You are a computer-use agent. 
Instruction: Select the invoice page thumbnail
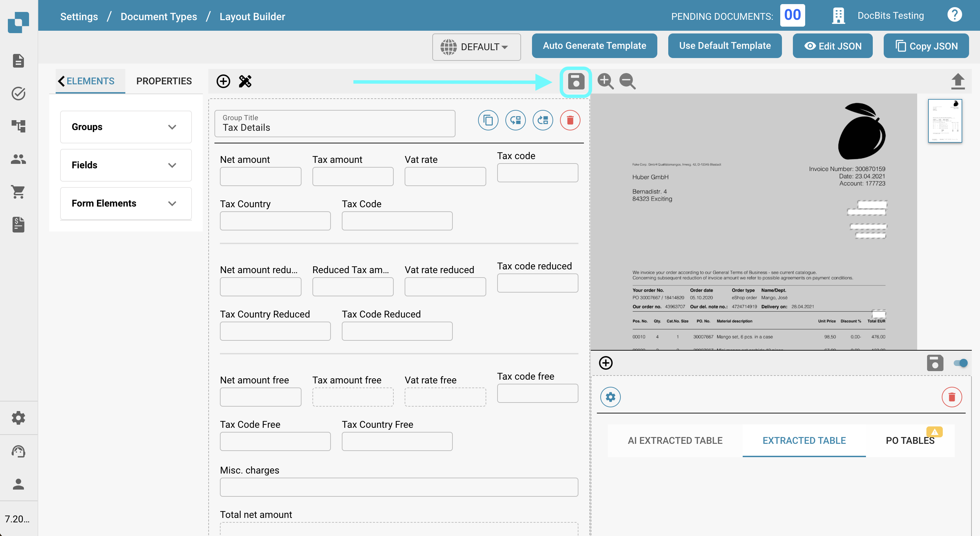(x=944, y=121)
